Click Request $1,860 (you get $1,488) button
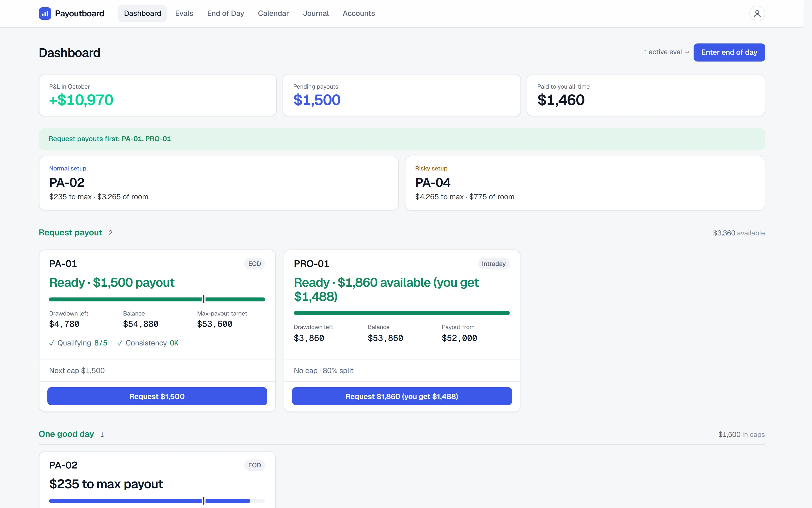812x508 pixels. click(402, 397)
